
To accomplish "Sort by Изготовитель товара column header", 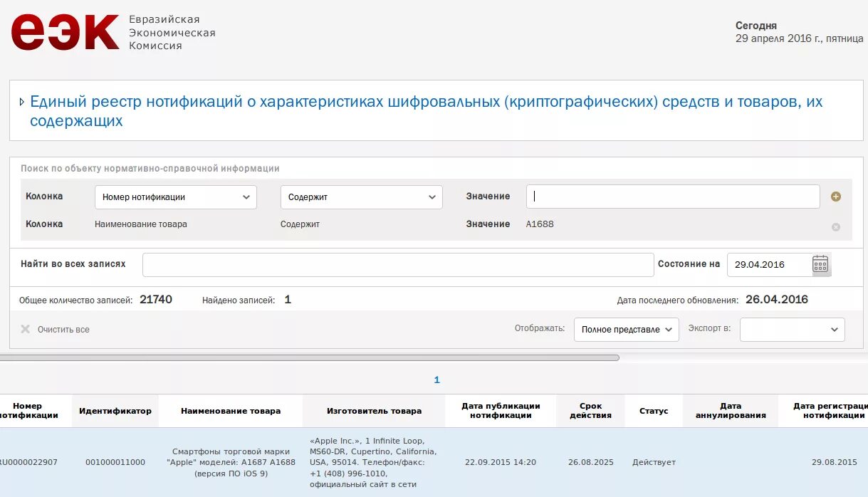I will pos(374,411).
